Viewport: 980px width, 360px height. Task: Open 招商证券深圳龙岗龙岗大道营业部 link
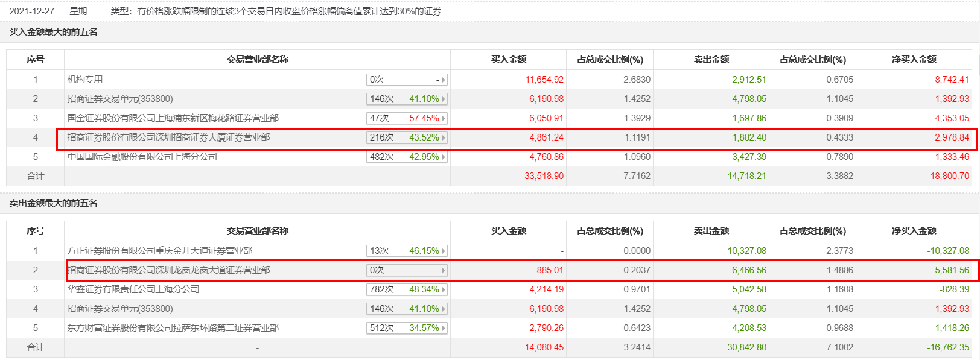point(168,270)
